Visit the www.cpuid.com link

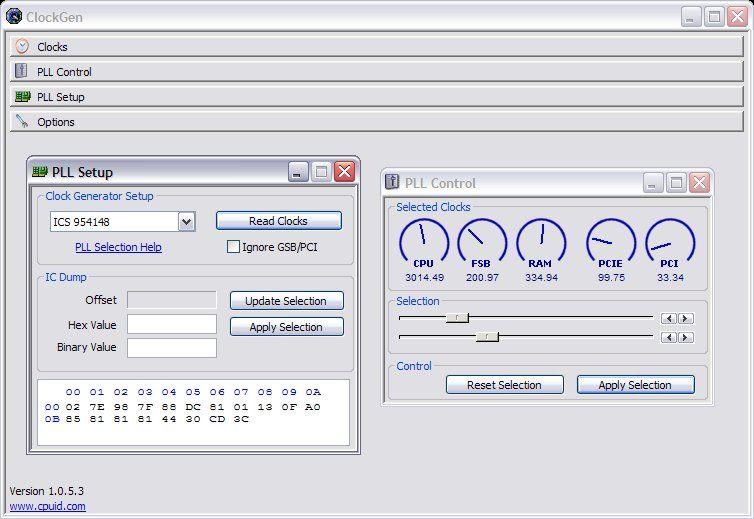point(47,506)
